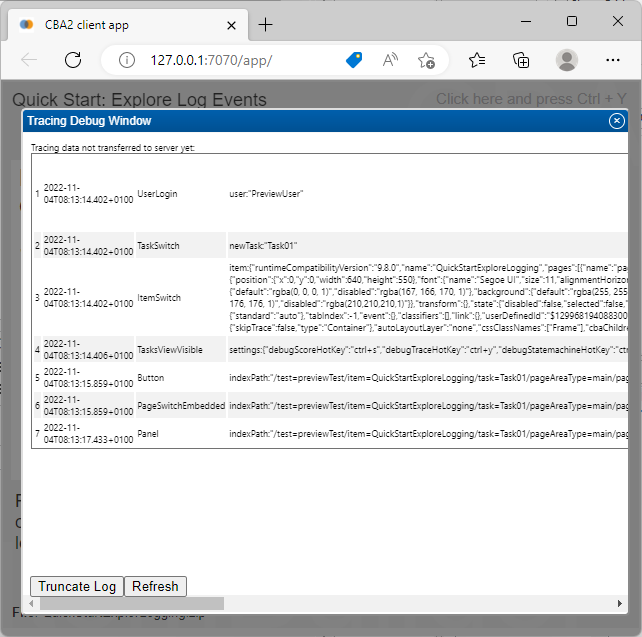Open the browser profile avatar
This screenshot has width=642, height=637.
coord(567,60)
